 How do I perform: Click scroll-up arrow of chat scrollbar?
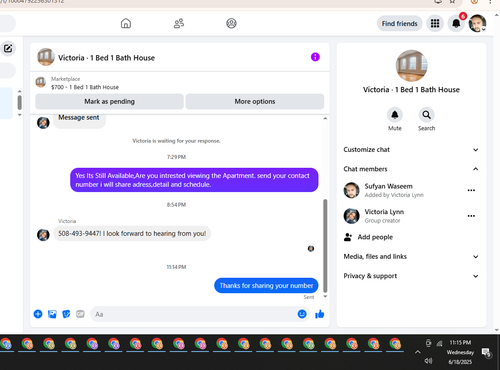(x=325, y=118)
